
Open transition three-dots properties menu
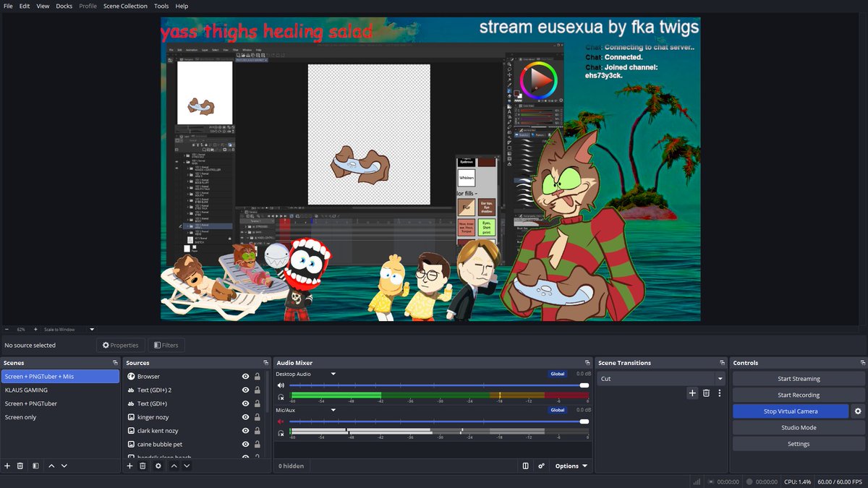click(x=720, y=393)
